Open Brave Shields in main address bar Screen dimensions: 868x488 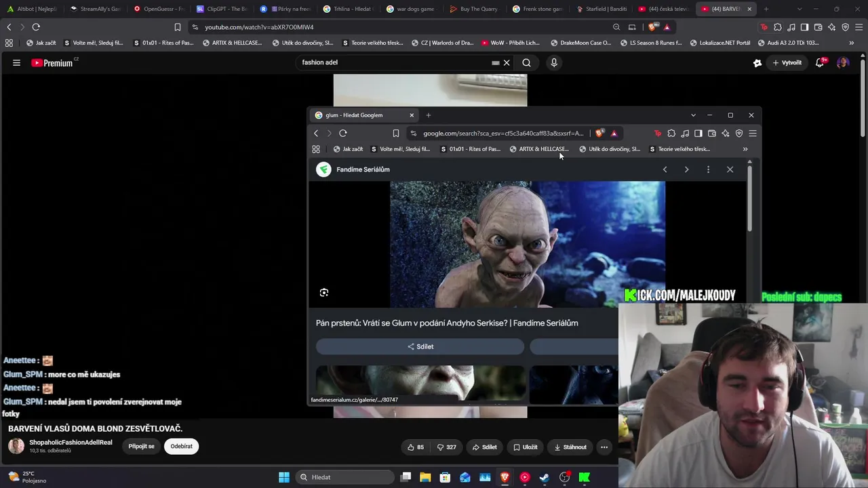click(653, 27)
